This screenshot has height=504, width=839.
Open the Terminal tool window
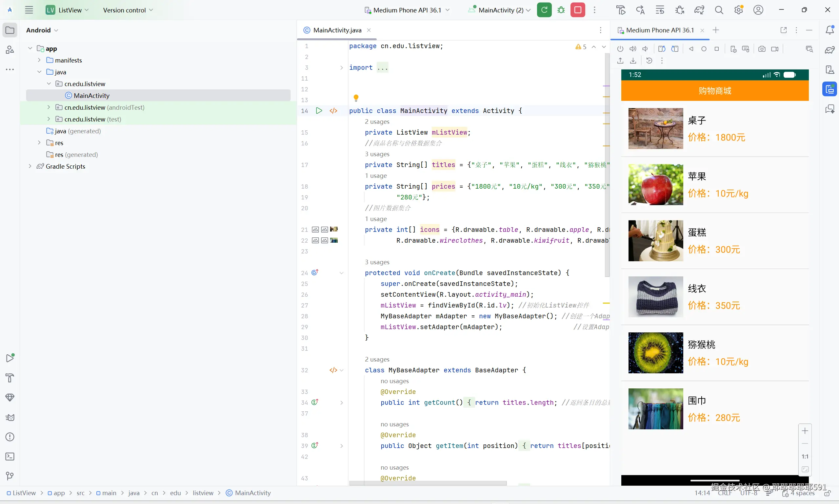tap(10, 457)
